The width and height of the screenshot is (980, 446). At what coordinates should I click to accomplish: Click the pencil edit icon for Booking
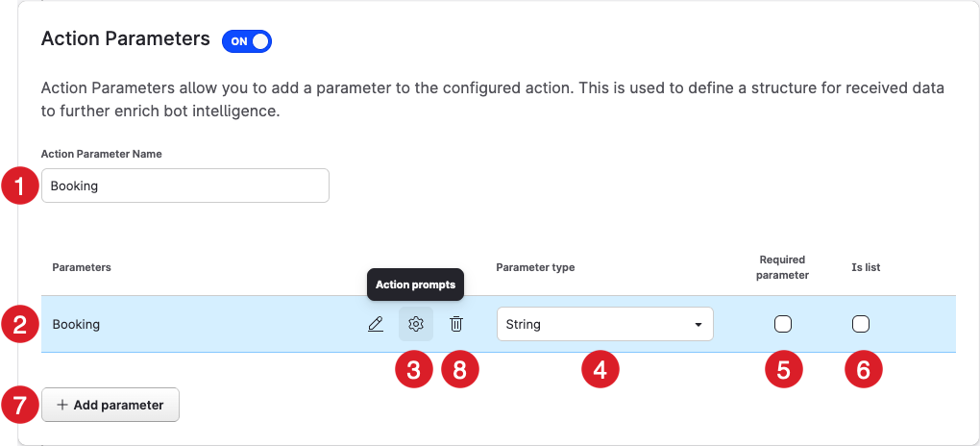pyautogui.click(x=376, y=325)
